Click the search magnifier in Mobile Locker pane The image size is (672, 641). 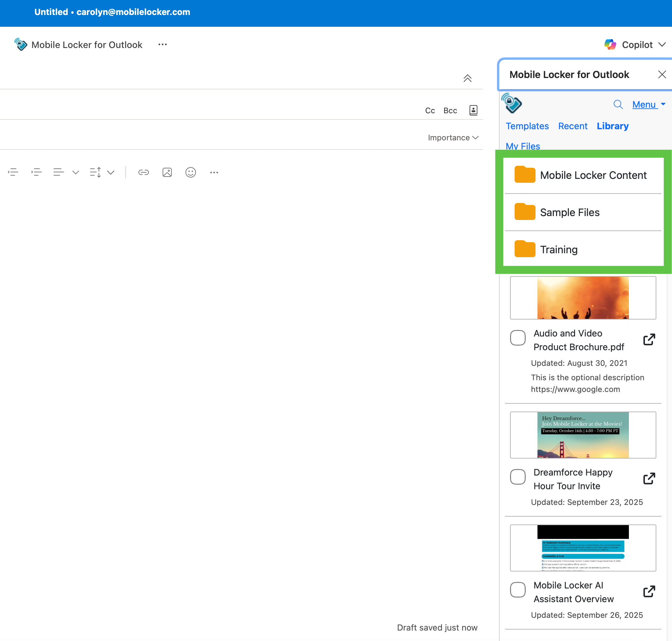[618, 104]
